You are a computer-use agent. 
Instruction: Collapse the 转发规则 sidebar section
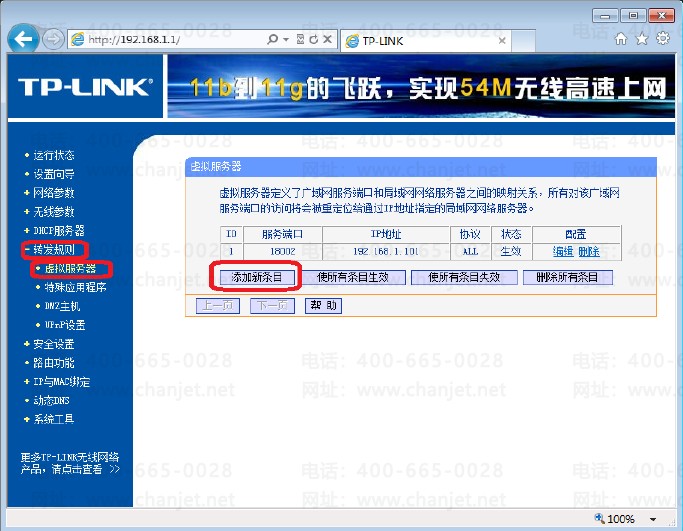pos(53,249)
